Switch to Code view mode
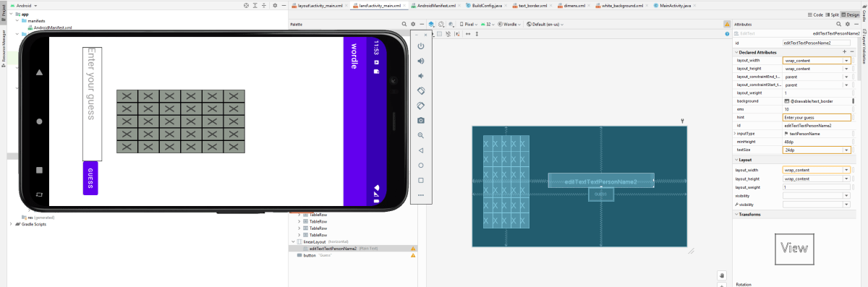This screenshot has height=287, width=868. click(816, 14)
